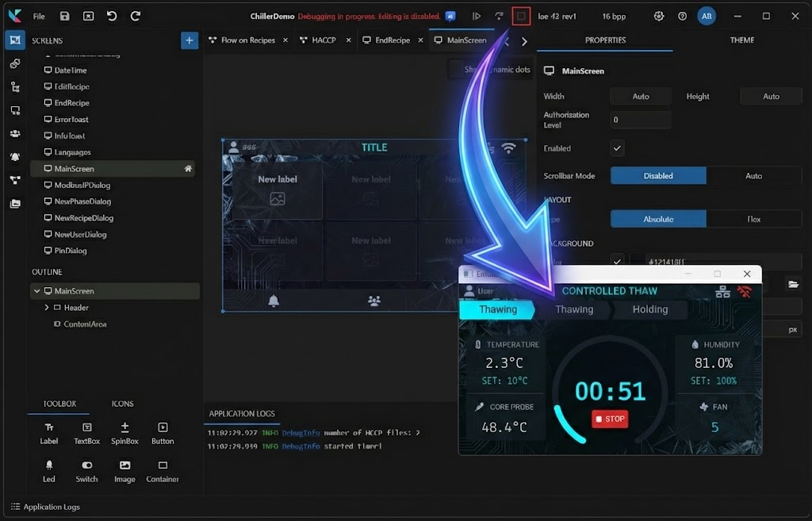
Task: Stop debugging with the red-outlined stop button
Action: point(521,16)
